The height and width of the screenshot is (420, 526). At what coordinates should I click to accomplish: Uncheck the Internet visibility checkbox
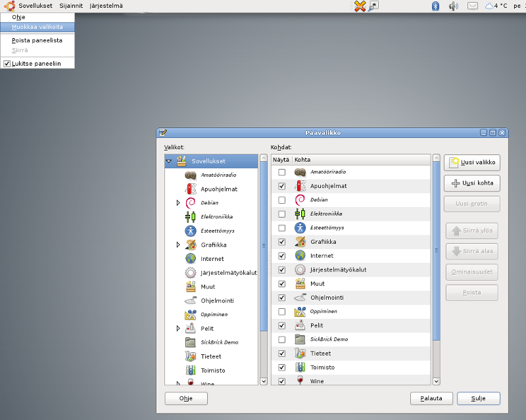pyautogui.click(x=282, y=256)
